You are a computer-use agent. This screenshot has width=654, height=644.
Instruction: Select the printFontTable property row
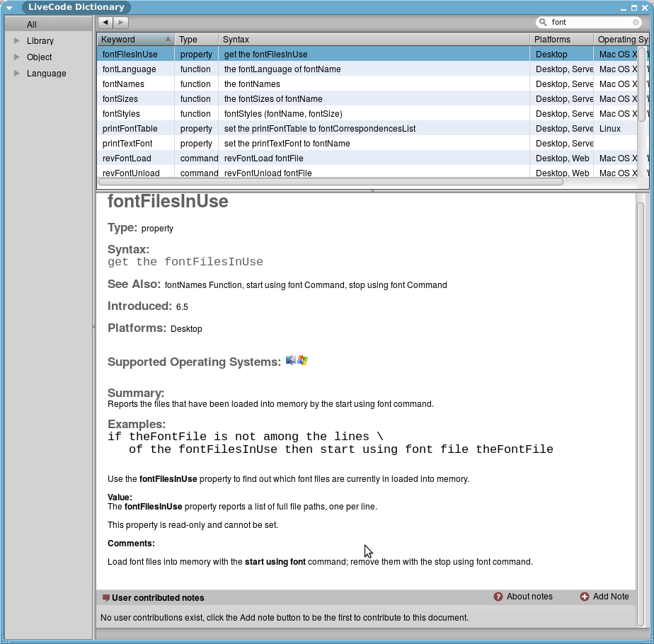tap(130, 129)
